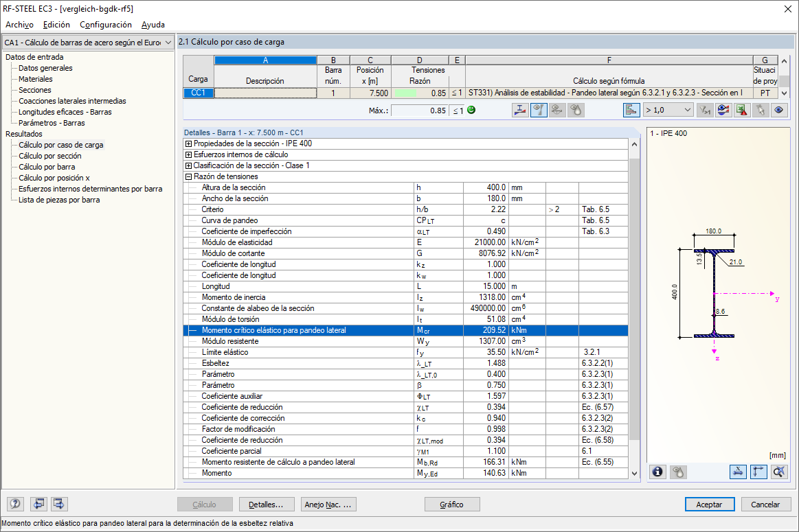Click the ST331 análisis de estabilidad formula cell
The height and width of the screenshot is (532, 799).
609,93
